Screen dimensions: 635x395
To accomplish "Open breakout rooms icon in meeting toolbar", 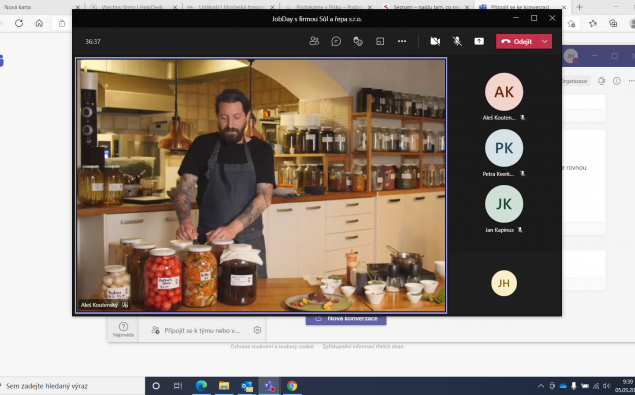I will coord(380,41).
